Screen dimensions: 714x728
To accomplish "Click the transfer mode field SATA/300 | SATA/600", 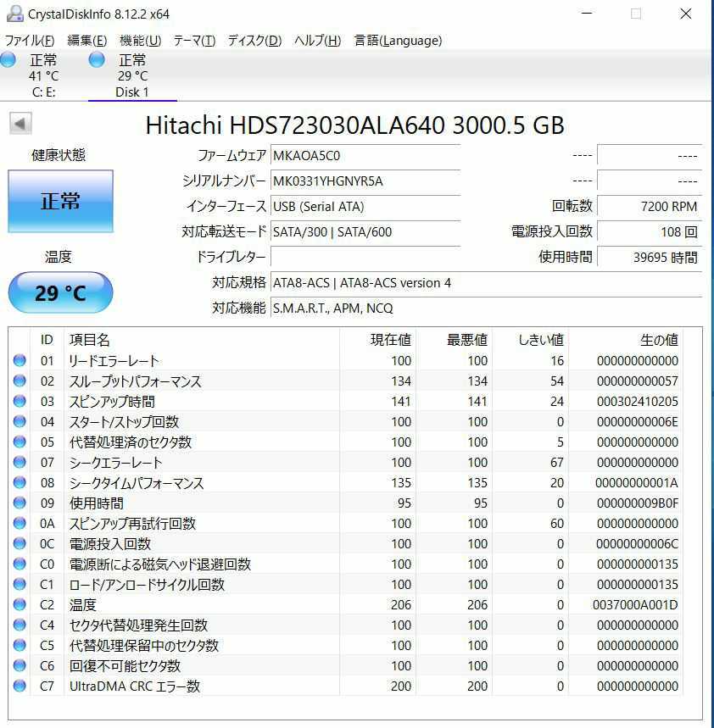I will coord(365,231).
